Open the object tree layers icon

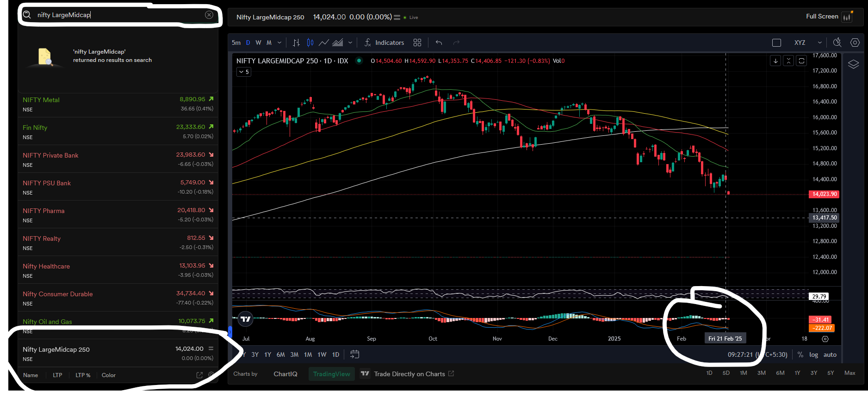click(853, 64)
